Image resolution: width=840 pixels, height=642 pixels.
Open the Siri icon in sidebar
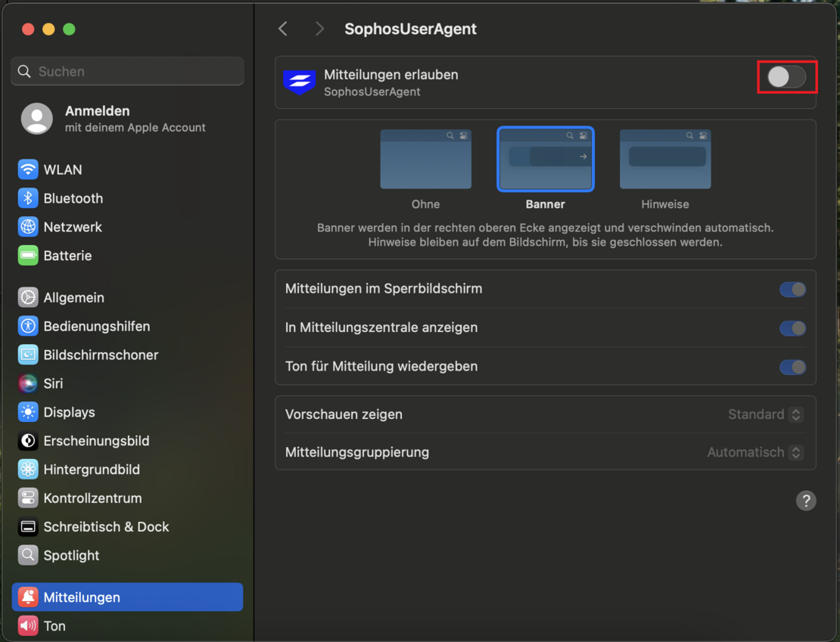[x=28, y=383]
